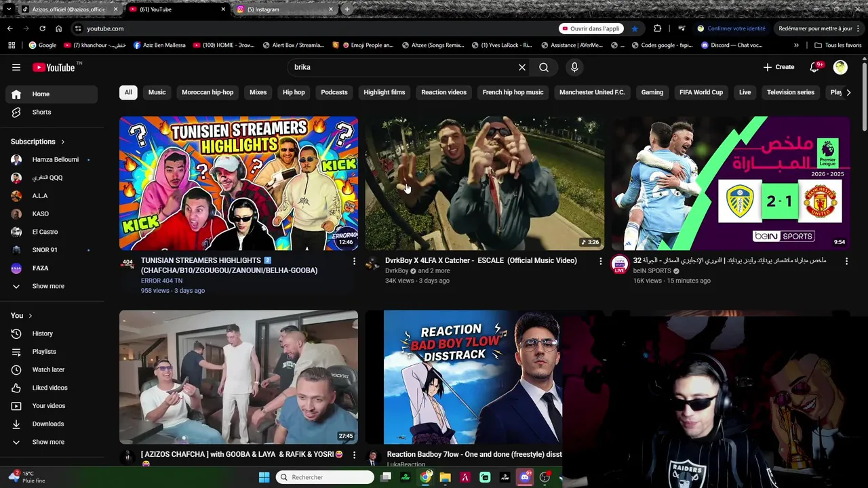This screenshot has width=868, height=488.
Task: Open the Google bookmark
Action: coord(42,45)
